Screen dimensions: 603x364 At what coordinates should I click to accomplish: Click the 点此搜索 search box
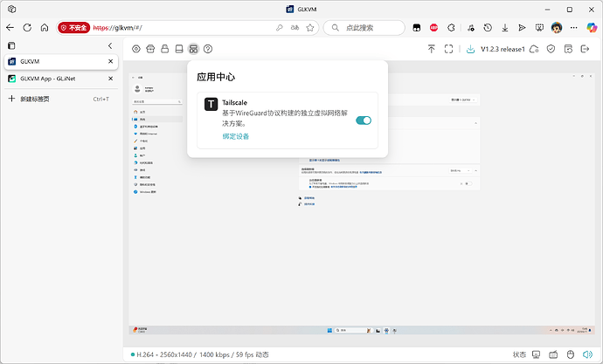367,28
